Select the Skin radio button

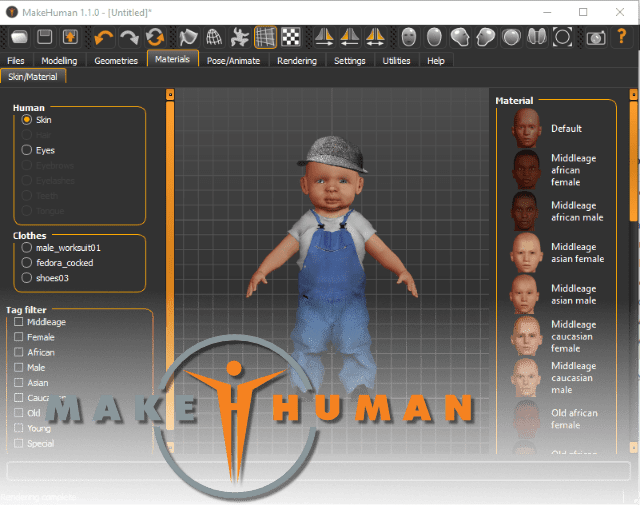[27, 120]
